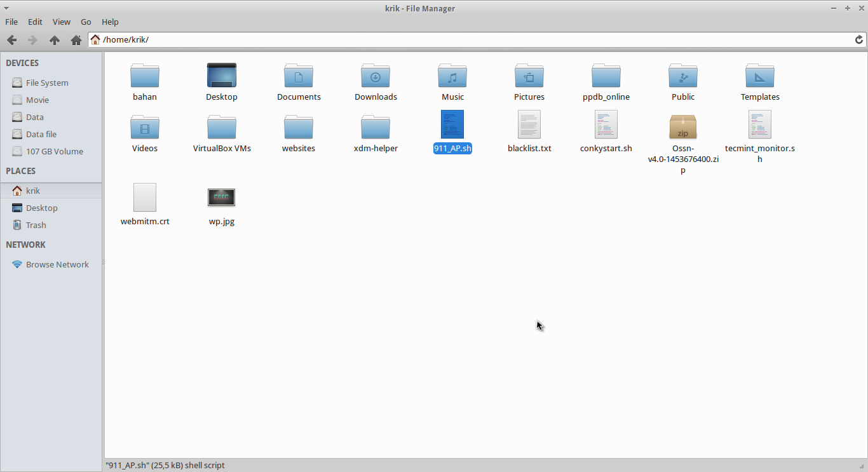The width and height of the screenshot is (868, 472).
Task: Open the Go menu
Action: (85, 21)
